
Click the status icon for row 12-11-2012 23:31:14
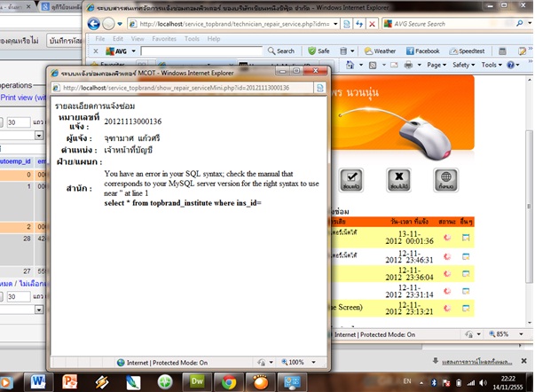[447, 291]
